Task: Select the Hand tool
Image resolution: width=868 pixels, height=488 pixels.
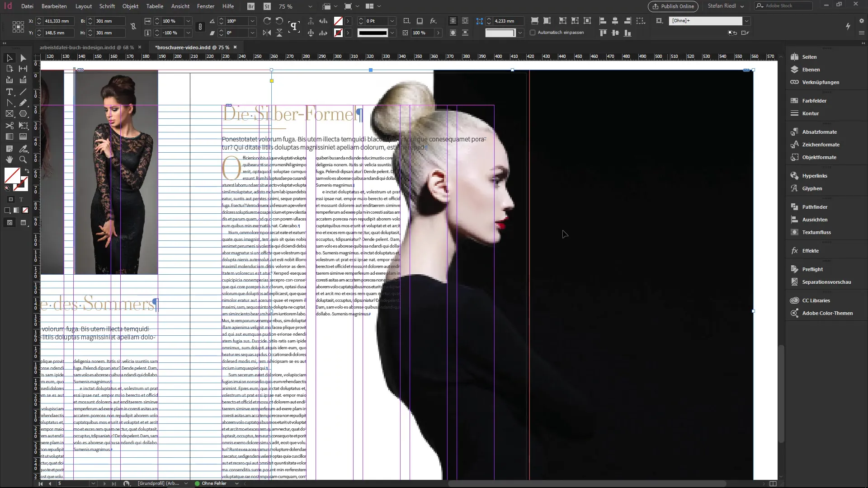Action: [x=9, y=160]
